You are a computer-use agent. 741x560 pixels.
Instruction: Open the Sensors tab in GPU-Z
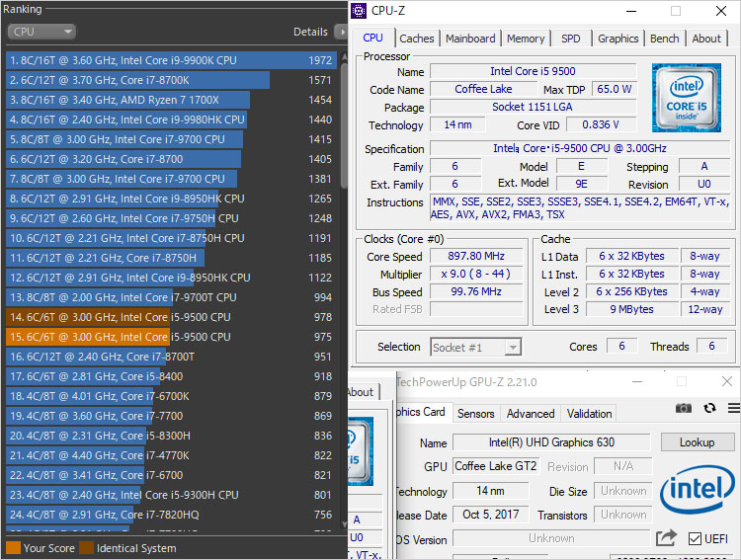475,414
